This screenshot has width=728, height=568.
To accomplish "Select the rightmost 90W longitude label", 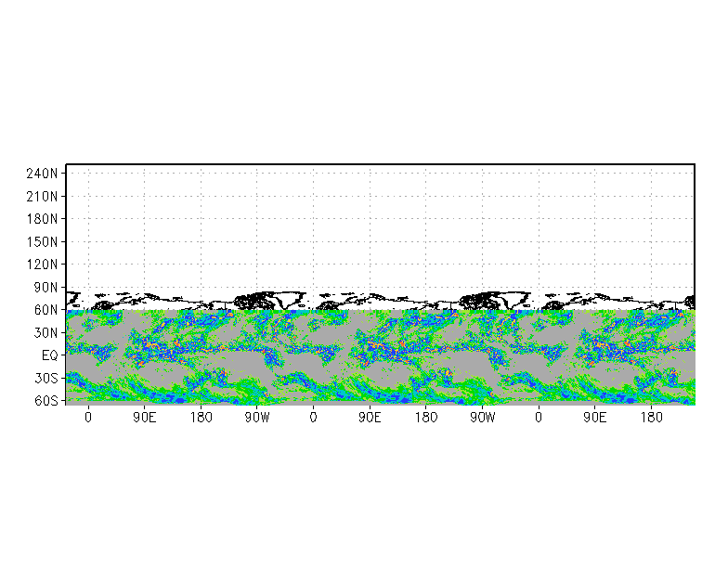I will [x=483, y=418].
